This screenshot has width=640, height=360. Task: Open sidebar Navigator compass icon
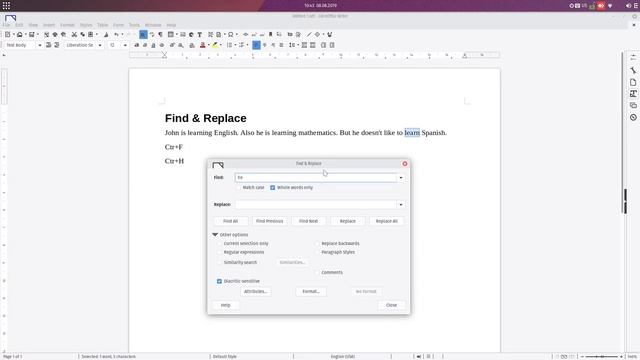click(x=633, y=118)
